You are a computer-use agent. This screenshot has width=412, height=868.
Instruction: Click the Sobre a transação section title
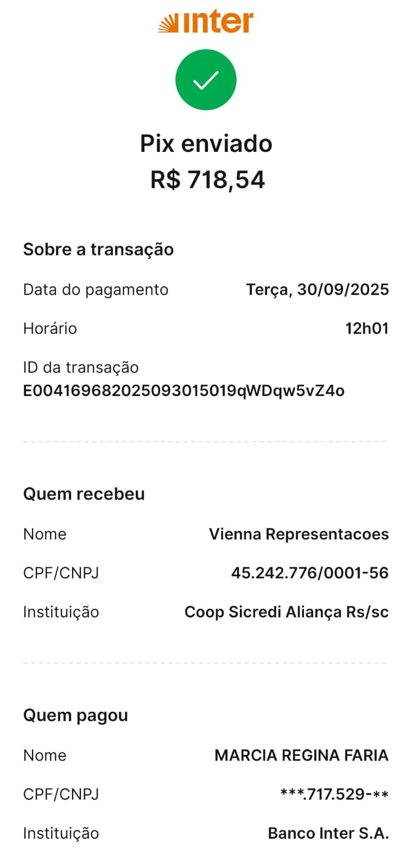pos(98,249)
